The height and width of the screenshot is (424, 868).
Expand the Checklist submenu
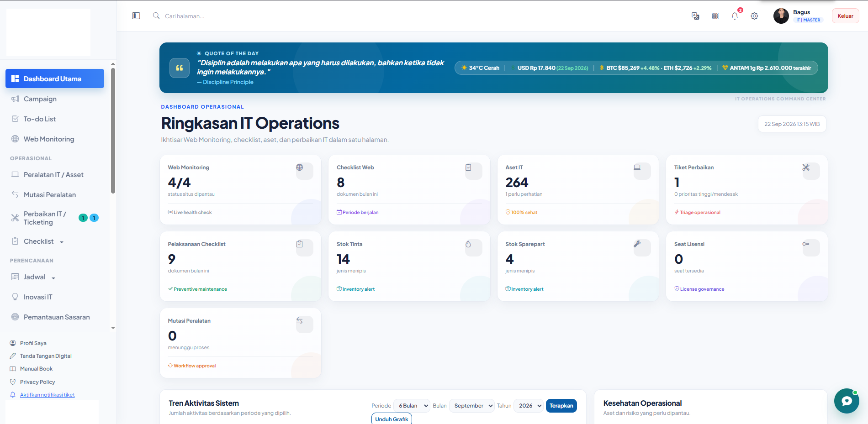55,241
